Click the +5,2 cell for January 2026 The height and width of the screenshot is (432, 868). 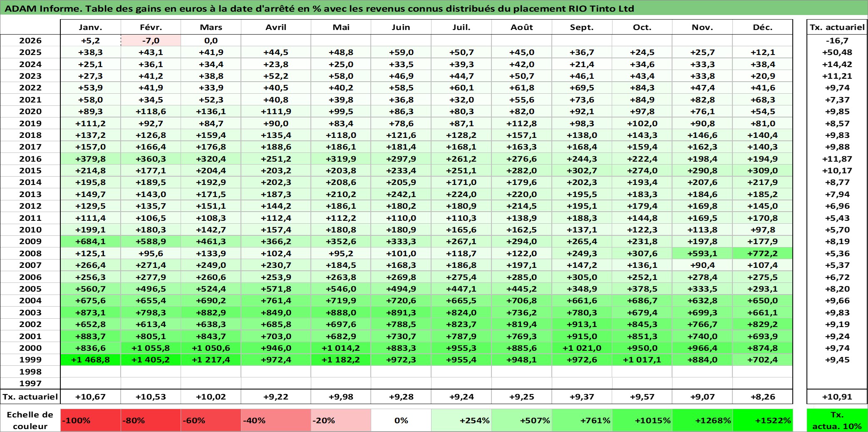click(x=90, y=40)
